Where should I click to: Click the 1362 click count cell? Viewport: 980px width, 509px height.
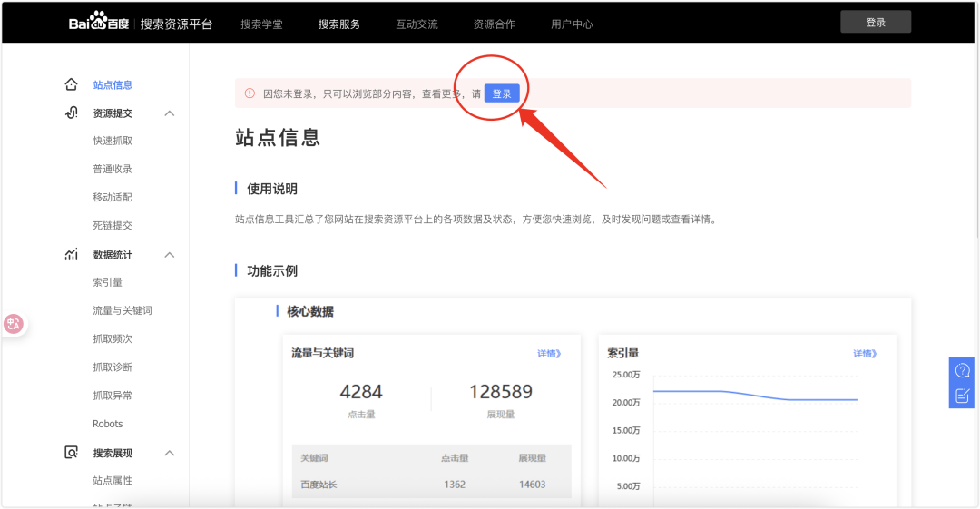coord(455,484)
